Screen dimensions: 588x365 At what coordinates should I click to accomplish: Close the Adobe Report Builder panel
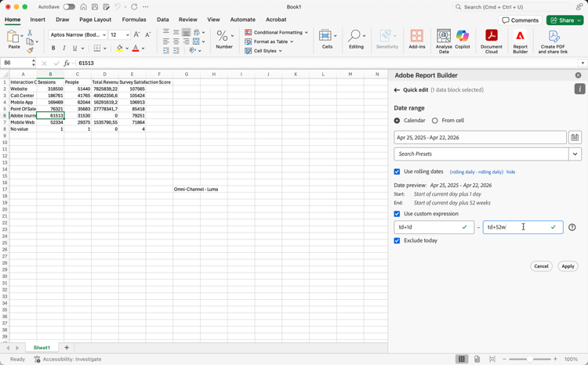pyautogui.click(x=579, y=75)
